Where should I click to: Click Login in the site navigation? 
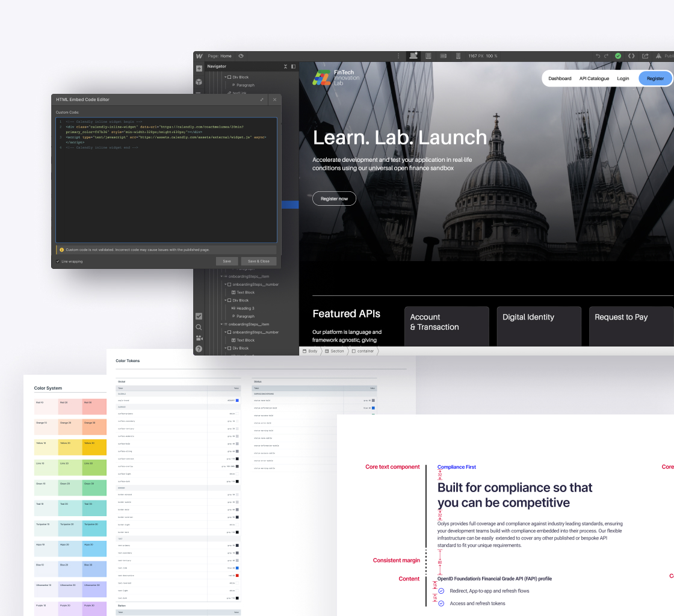[x=623, y=79]
